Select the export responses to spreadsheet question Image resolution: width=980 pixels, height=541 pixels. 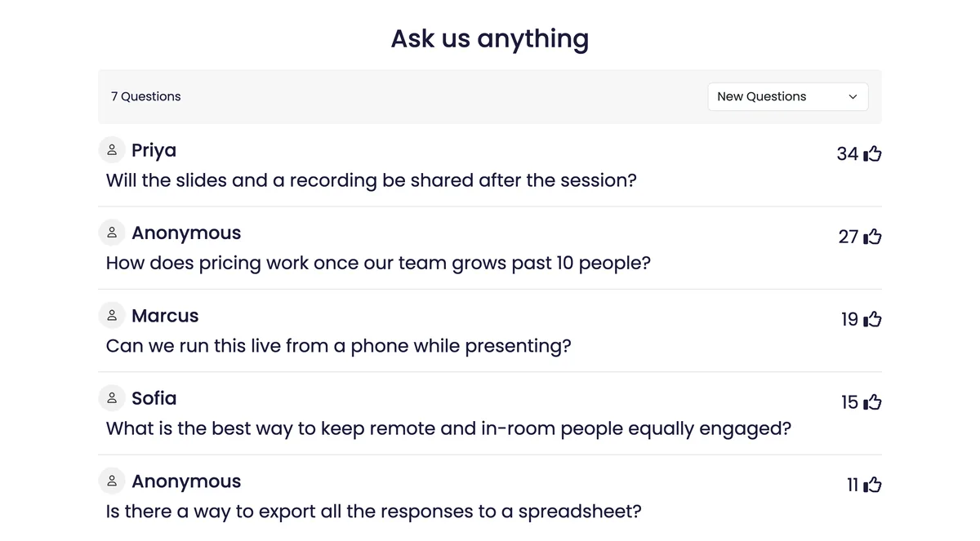click(374, 512)
